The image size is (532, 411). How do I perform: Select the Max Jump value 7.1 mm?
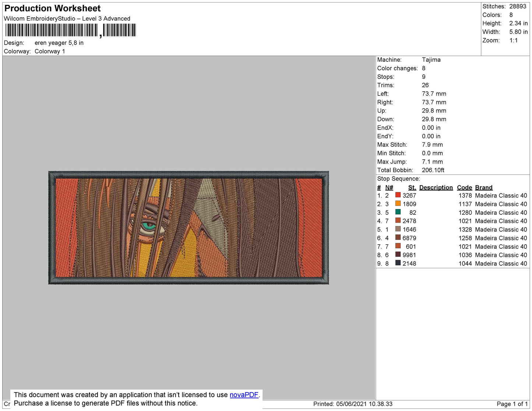pyautogui.click(x=433, y=162)
